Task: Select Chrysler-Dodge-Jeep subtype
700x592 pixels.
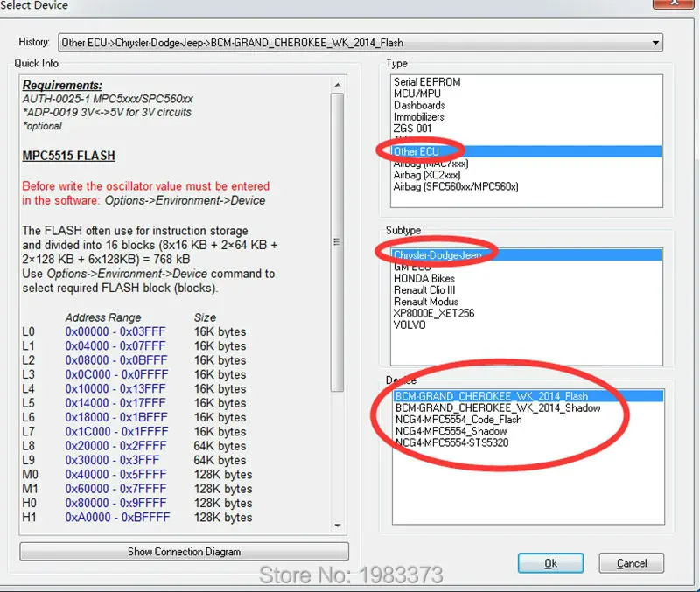Action: [x=527, y=255]
